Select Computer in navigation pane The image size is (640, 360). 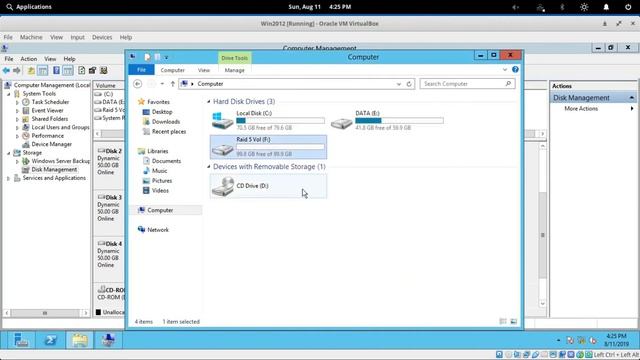point(160,210)
